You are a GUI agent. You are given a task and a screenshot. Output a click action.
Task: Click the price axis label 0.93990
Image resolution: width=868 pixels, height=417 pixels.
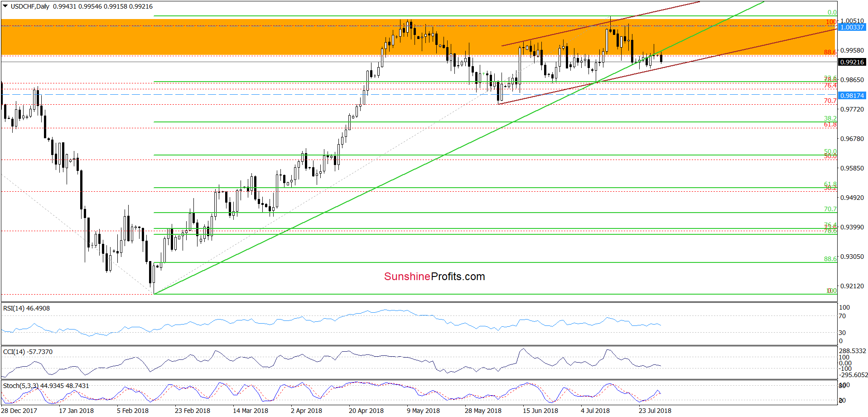point(852,227)
